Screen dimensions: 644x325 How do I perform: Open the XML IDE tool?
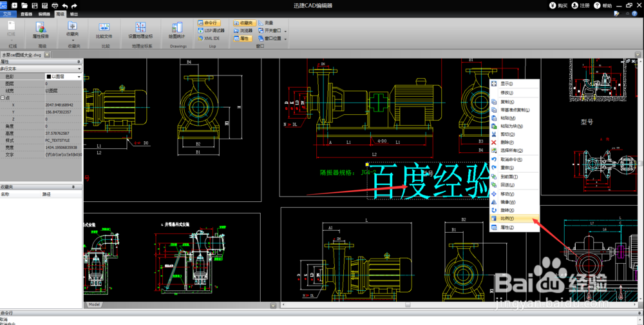pos(209,38)
